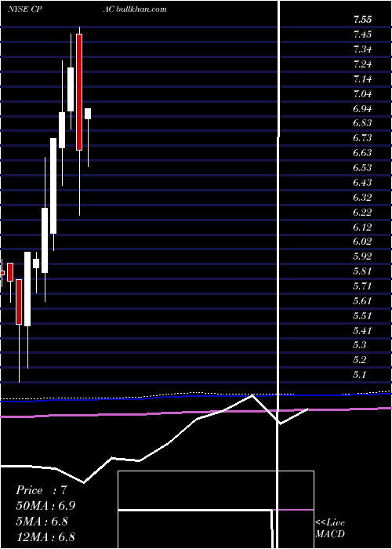Click the 7.55 price axis label

pyautogui.click(x=362, y=20)
